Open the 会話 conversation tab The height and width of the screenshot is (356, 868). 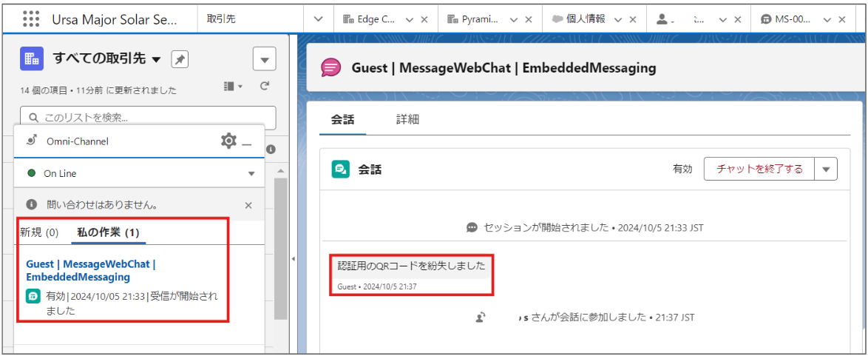tap(342, 119)
